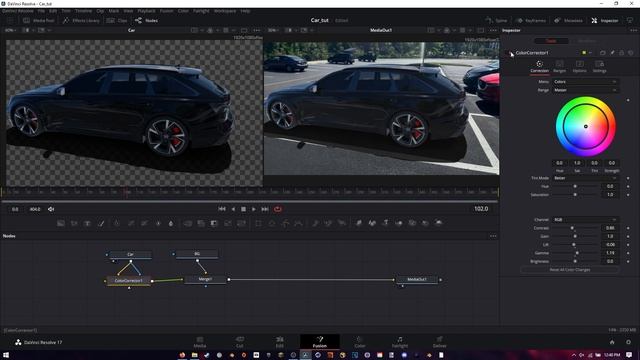Open the Channel dropdown showing RGB

[585, 220]
